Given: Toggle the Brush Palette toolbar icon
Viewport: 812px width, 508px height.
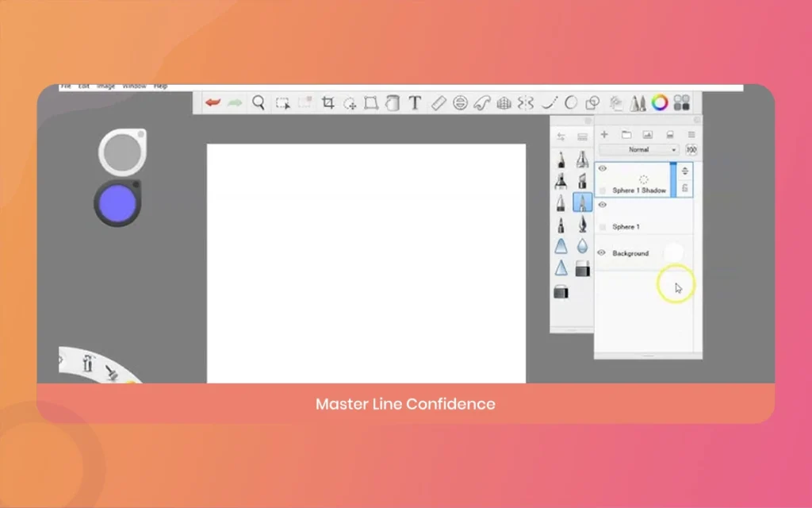Looking at the screenshot, I should 638,102.
